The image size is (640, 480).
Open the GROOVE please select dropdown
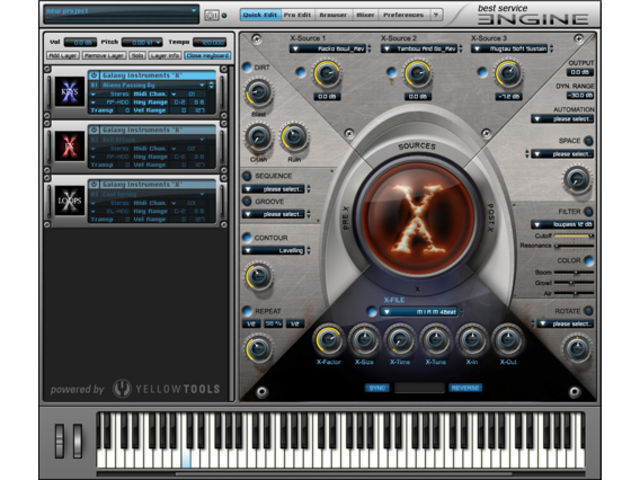[273, 214]
